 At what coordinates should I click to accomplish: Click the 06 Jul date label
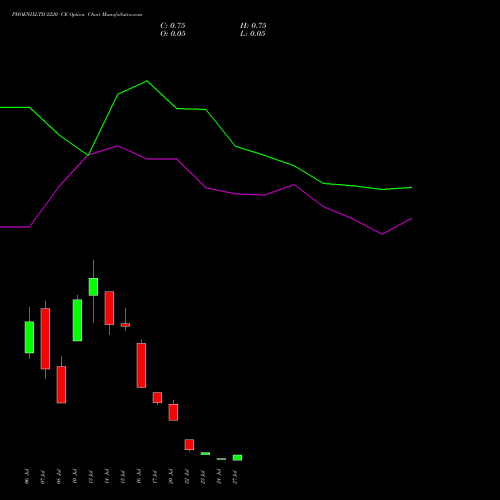[27, 476]
